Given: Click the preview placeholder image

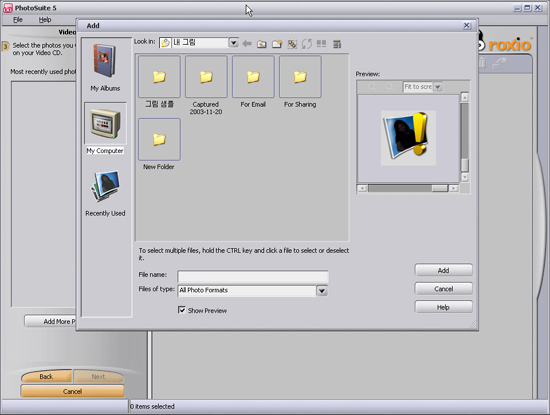Looking at the screenshot, I should point(408,138).
